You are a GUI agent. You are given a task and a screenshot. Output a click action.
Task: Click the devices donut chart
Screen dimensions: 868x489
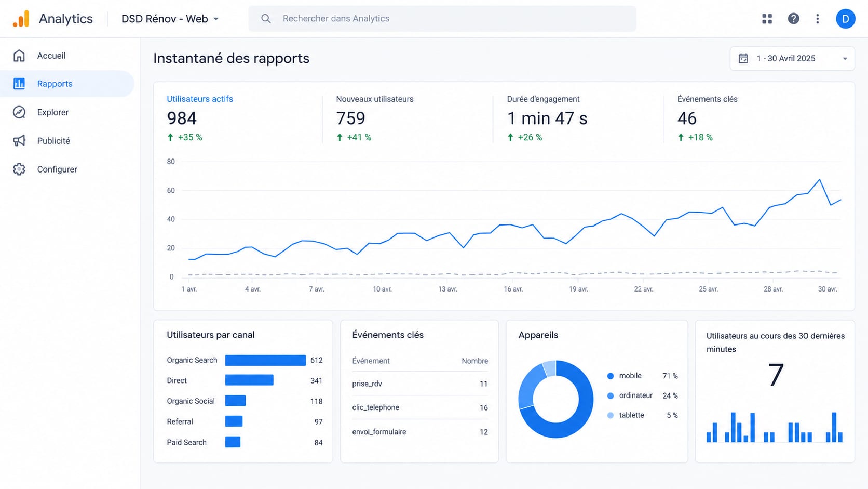(555, 399)
